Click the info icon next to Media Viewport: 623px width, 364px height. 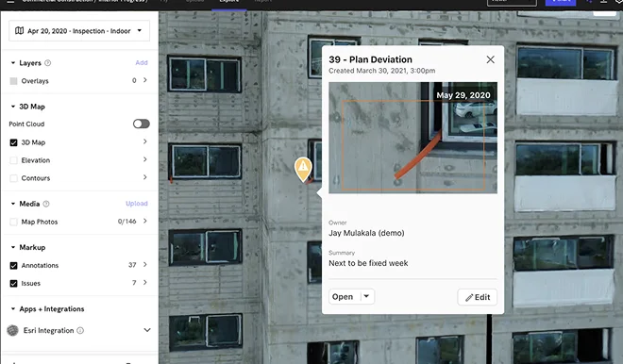[46, 204]
